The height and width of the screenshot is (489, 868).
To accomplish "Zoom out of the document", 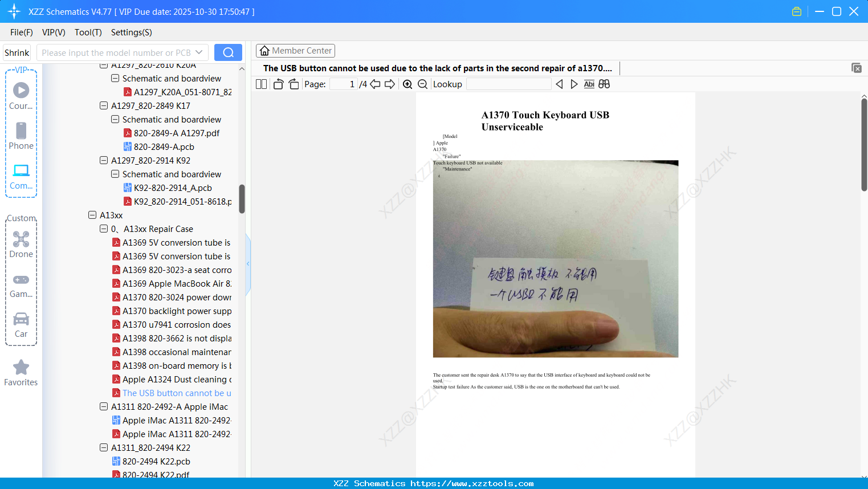I will click(422, 84).
